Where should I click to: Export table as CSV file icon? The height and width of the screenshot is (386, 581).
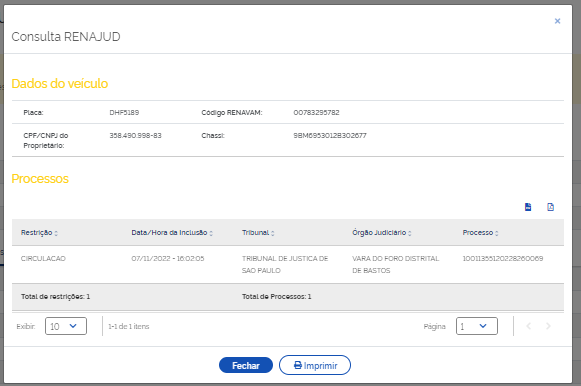(x=528, y=207)
